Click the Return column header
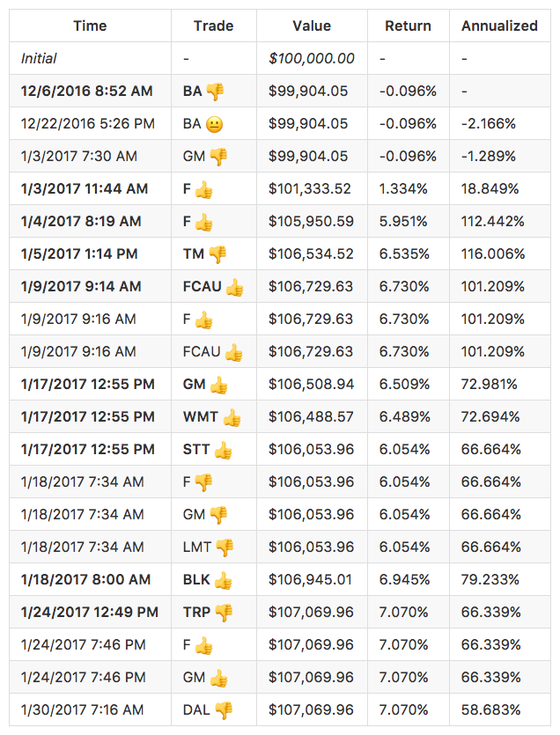 pyautogui.click(x=409, y=26)
